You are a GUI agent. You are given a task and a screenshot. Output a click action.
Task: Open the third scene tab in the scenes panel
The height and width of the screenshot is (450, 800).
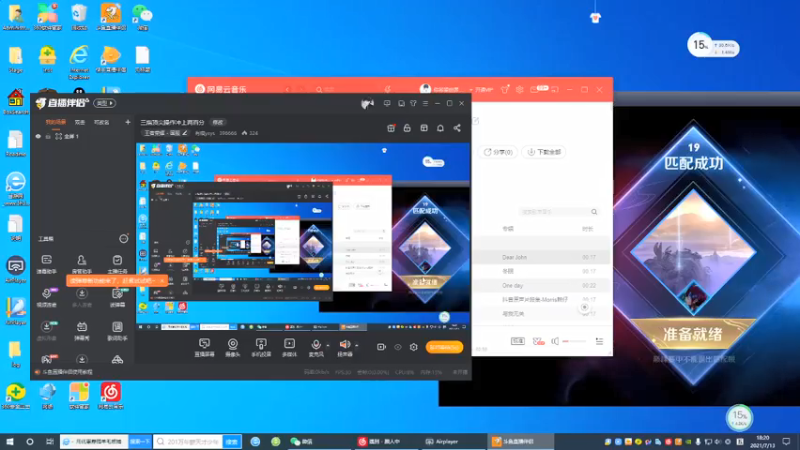pyautogui.click(x=102, y=122)
